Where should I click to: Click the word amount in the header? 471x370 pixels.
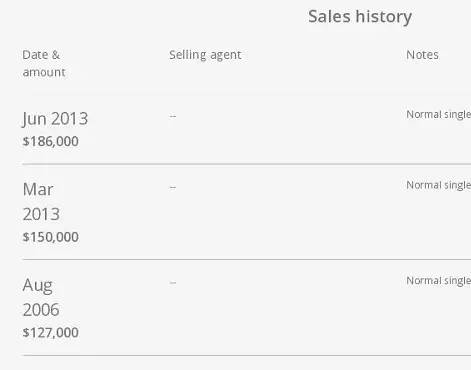click(x=44, y=72)
